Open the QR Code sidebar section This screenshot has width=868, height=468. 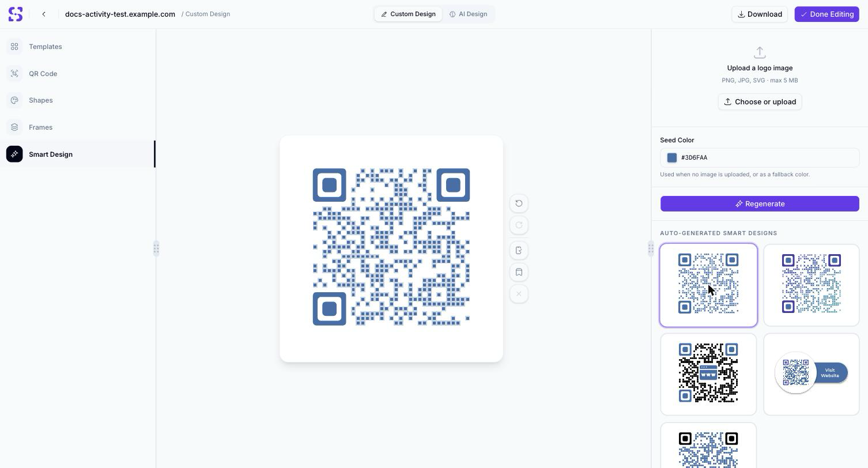click(78, 74)
